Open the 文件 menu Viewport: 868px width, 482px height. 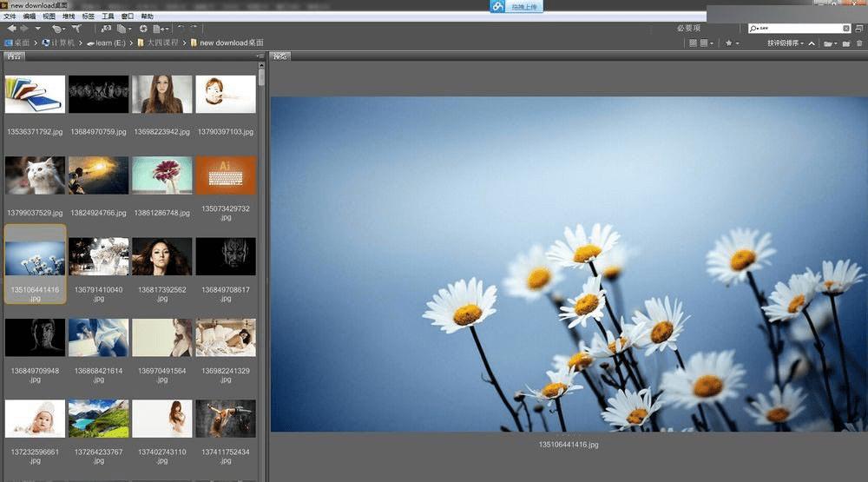click(10, 17)
